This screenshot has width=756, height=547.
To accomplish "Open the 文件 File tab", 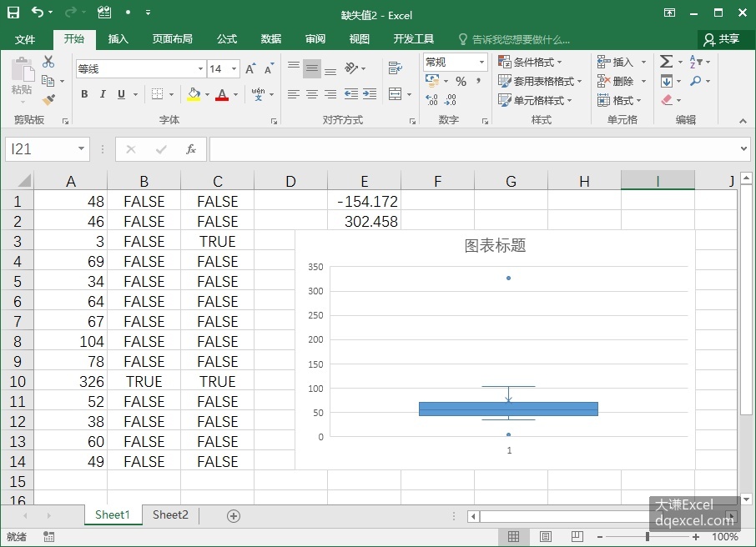I will click(x=24, y=39).
